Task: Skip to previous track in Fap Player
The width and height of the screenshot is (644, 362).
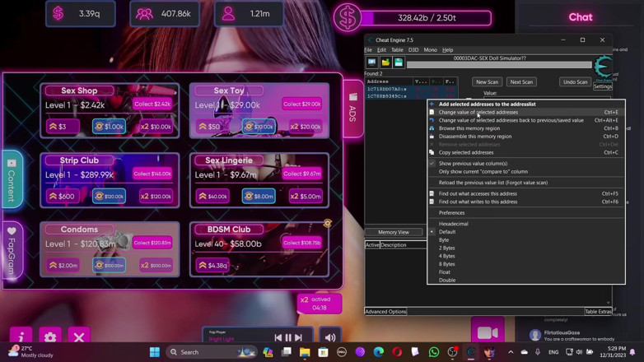Action: (x=278, y=337)
